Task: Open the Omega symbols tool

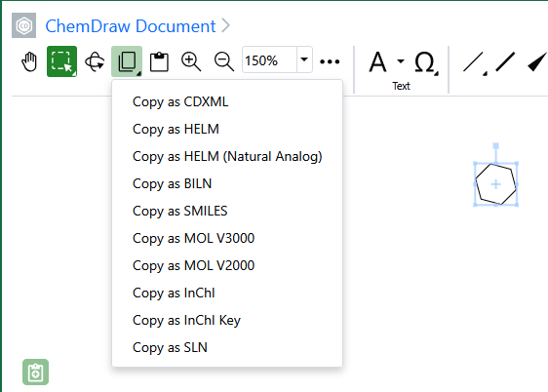Action: 425,62
